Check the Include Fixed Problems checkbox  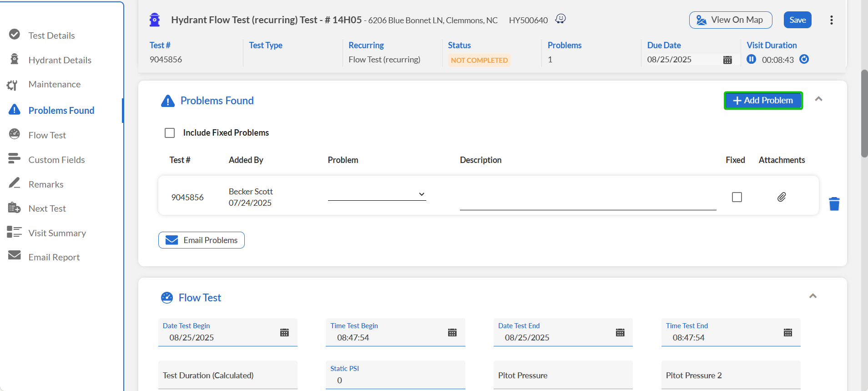[x=170, y=133]
